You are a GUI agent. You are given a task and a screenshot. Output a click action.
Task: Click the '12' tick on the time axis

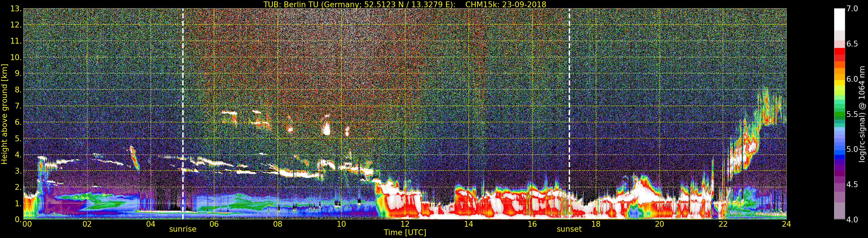[x=405, y=224]
